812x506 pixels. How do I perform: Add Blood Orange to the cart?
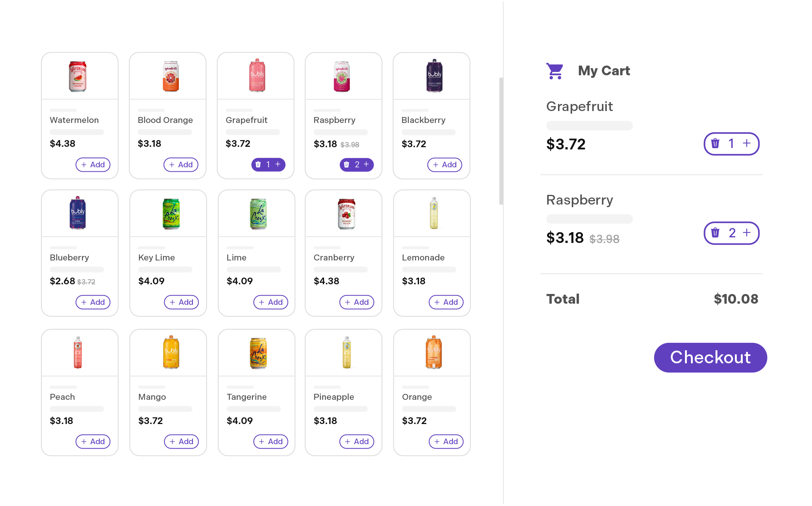coord(181,165)
